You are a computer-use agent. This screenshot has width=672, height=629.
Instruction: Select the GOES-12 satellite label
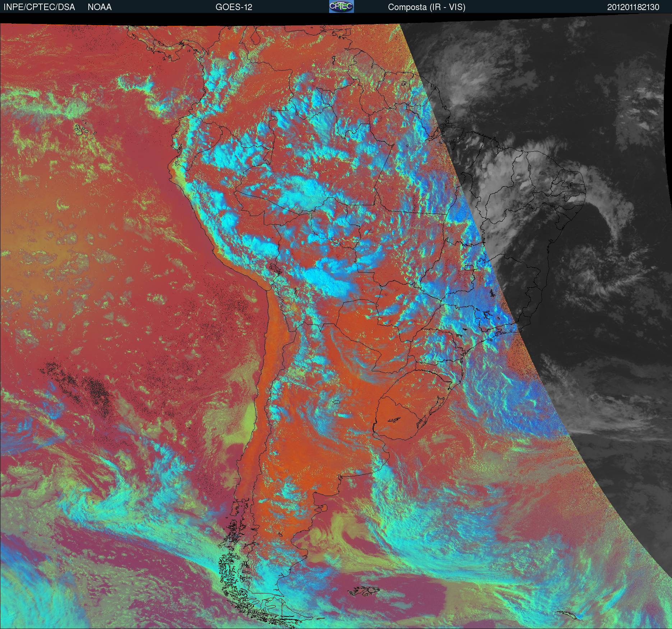[x=234, y=7]
